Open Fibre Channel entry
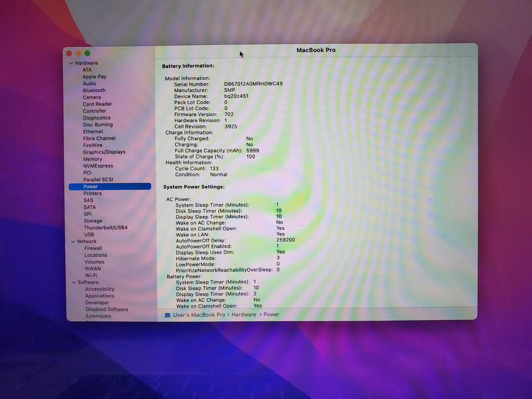This screenshot has width=532, height=399. [x=99, y=139]
